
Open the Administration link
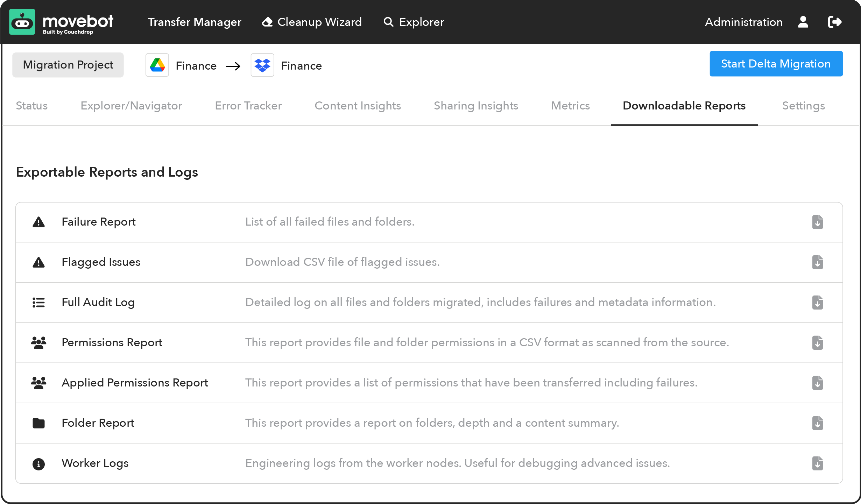point(743,22)
